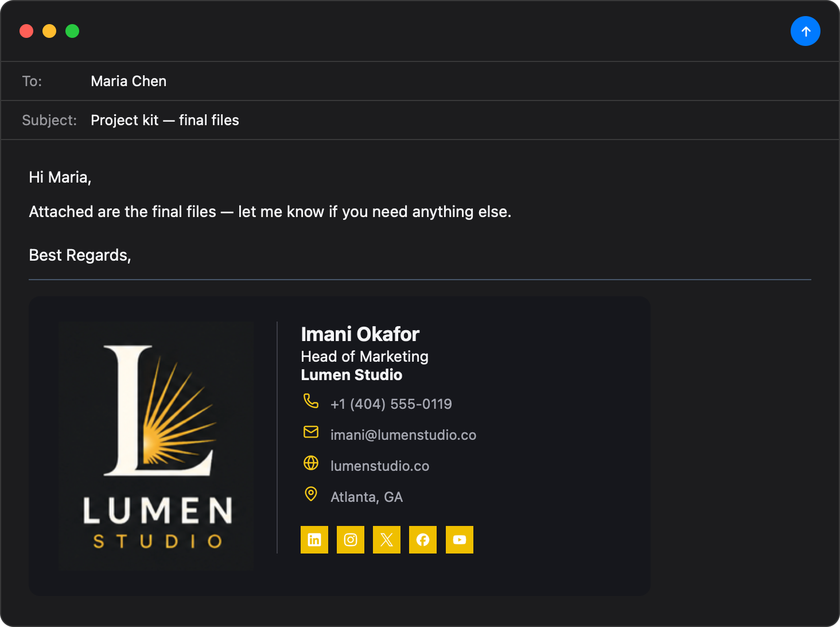This screenshot has height=627, width=840.
Task: Close the window with the red button
Action: (26, 31)
